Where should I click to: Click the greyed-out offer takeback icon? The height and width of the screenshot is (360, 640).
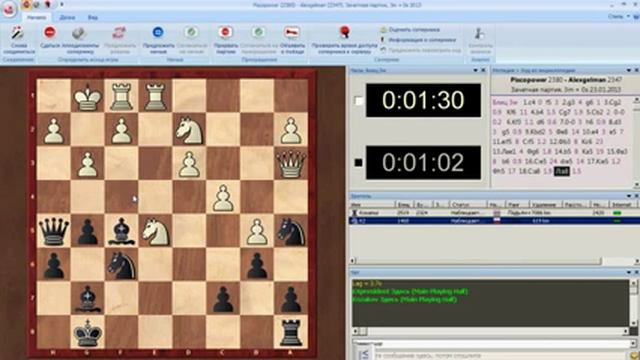pyautogui.click(x=383, y=50)
